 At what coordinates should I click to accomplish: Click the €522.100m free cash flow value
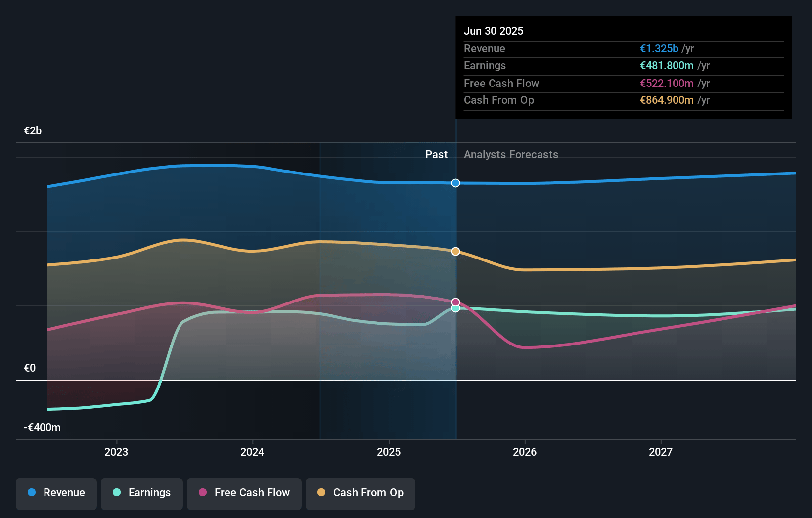pyautogui.click(x=667, y=83)
